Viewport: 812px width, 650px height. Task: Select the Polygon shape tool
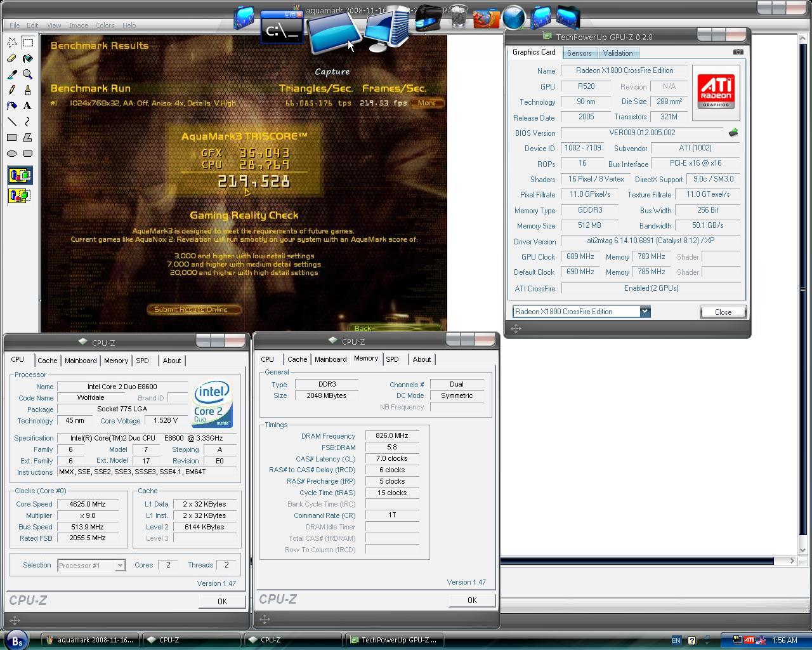(28, 137)
